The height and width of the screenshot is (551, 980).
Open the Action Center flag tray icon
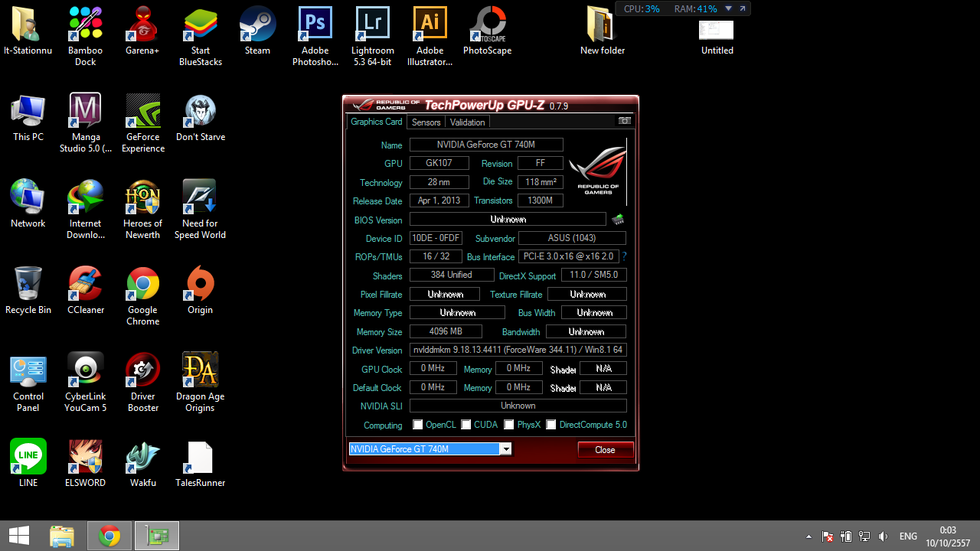click(x=828, y=536)
